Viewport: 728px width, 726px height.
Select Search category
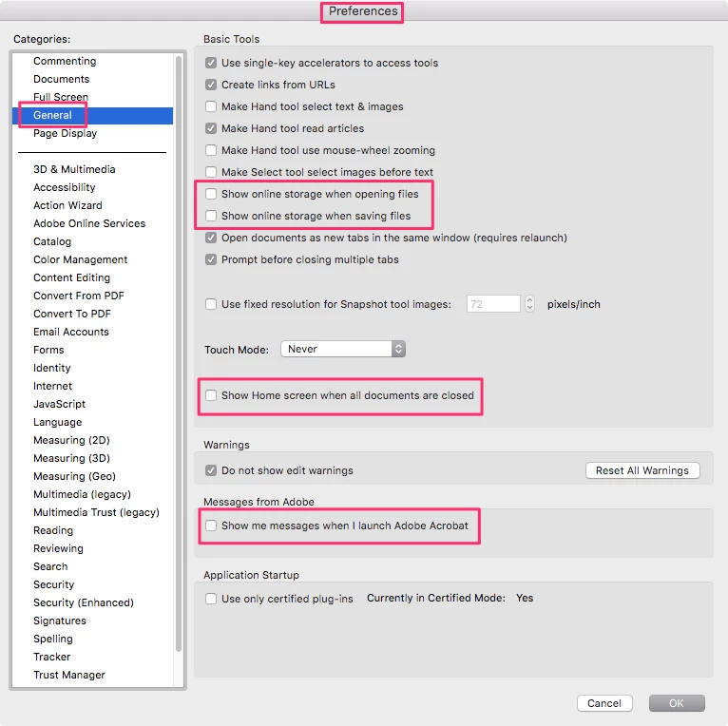click(50, 566)
